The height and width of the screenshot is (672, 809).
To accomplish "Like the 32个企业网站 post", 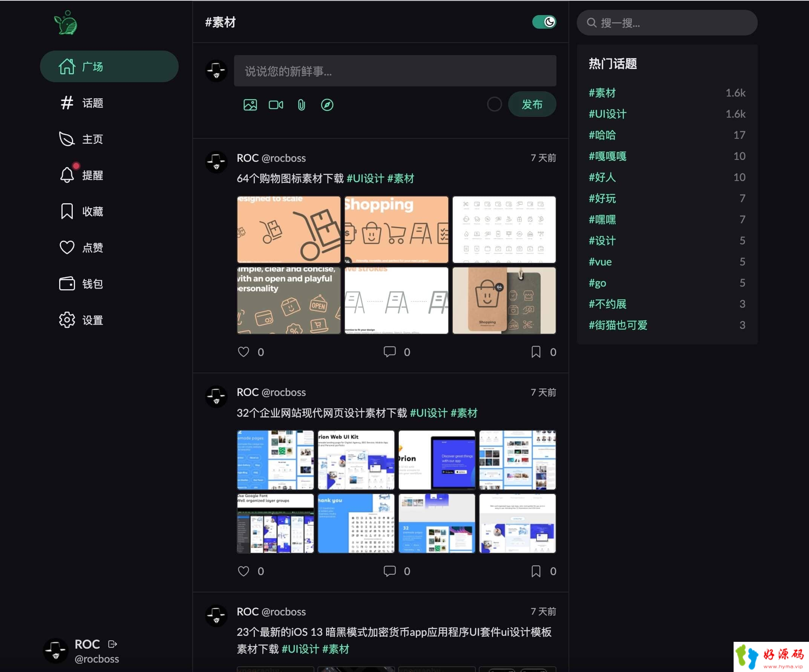I will (244, 571).
